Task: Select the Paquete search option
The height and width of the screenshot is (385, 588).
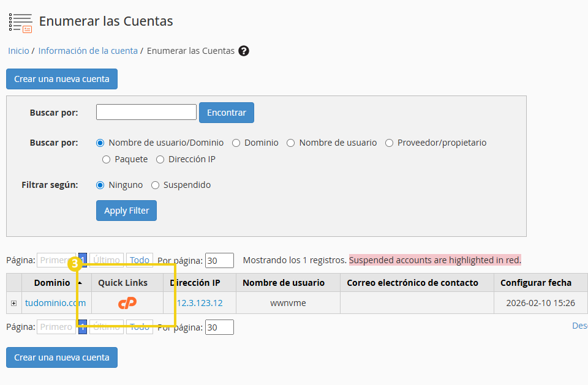Action: tap(106, 159)
